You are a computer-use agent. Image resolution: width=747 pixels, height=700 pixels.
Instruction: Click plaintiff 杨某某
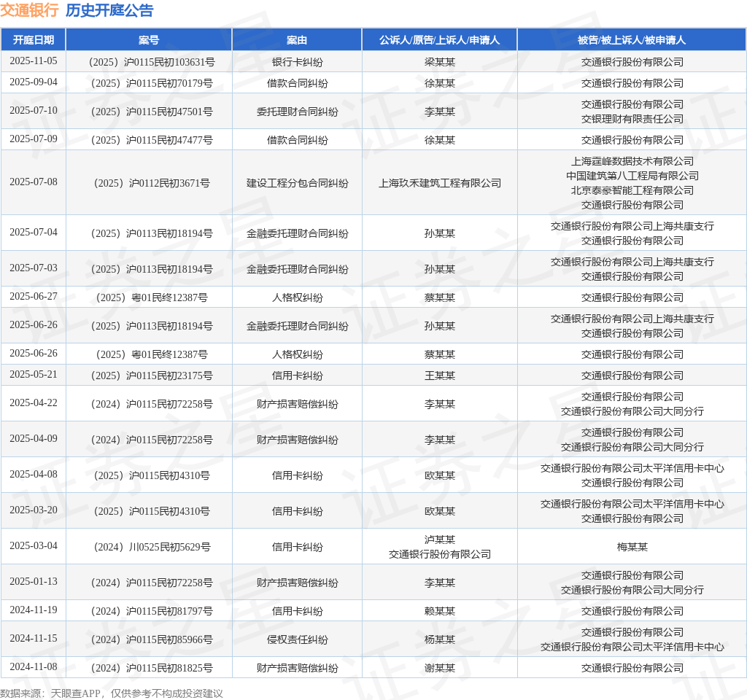[440, 639]
